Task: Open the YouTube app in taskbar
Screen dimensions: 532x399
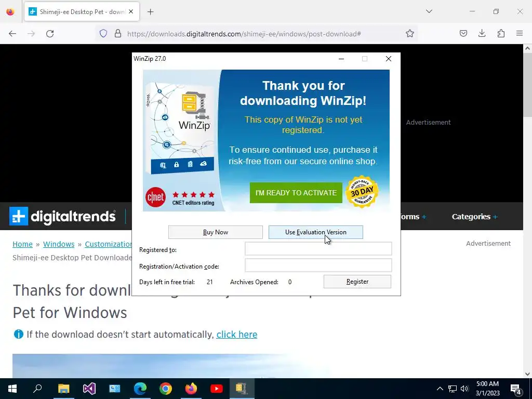Action: 217,389
